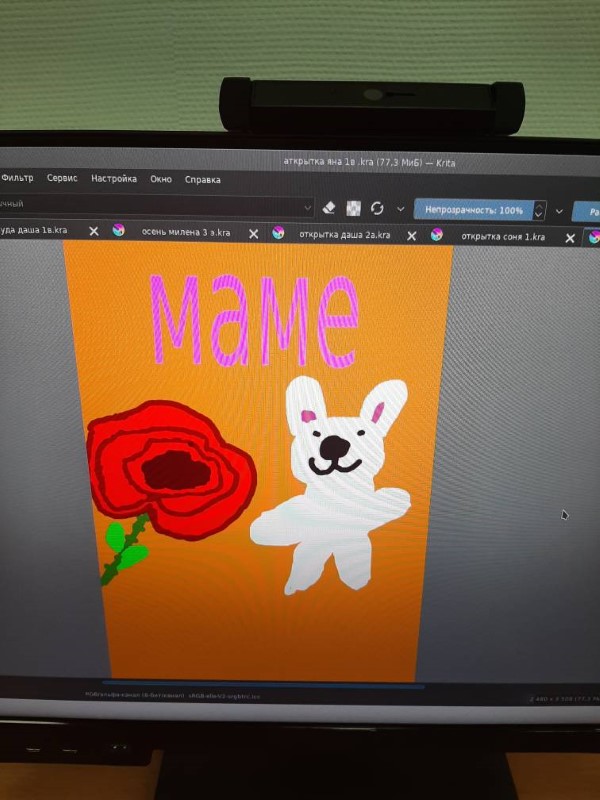600x800 pixels.
Task: Close the даша 1в.kra tab
Action: 94,231
